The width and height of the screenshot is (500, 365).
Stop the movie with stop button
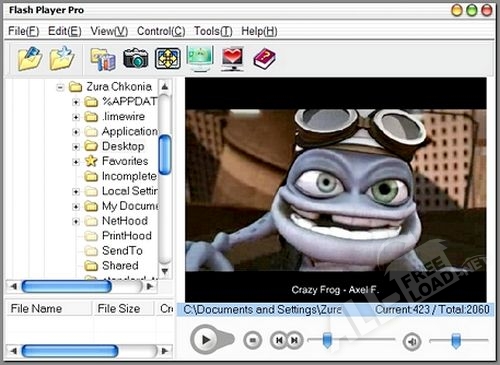pyautogui.click(x=253, y=340)
